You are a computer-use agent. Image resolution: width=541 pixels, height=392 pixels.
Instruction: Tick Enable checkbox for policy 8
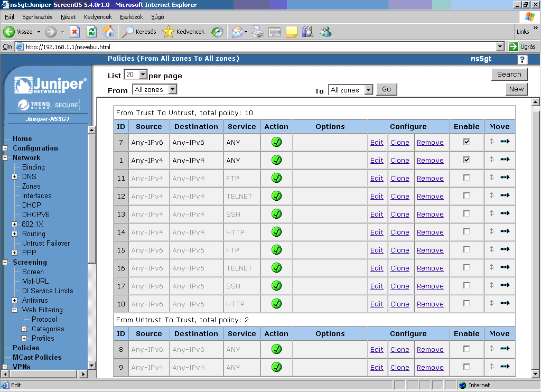pyautogui.click(x=466, y=349)
